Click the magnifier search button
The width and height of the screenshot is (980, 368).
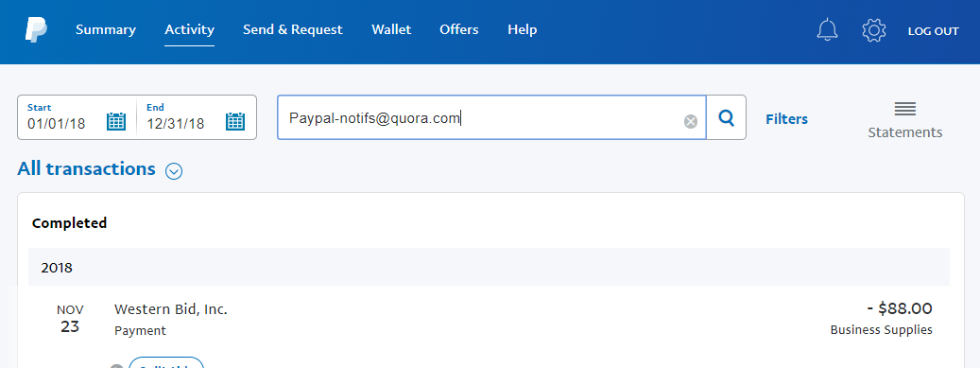726,117
